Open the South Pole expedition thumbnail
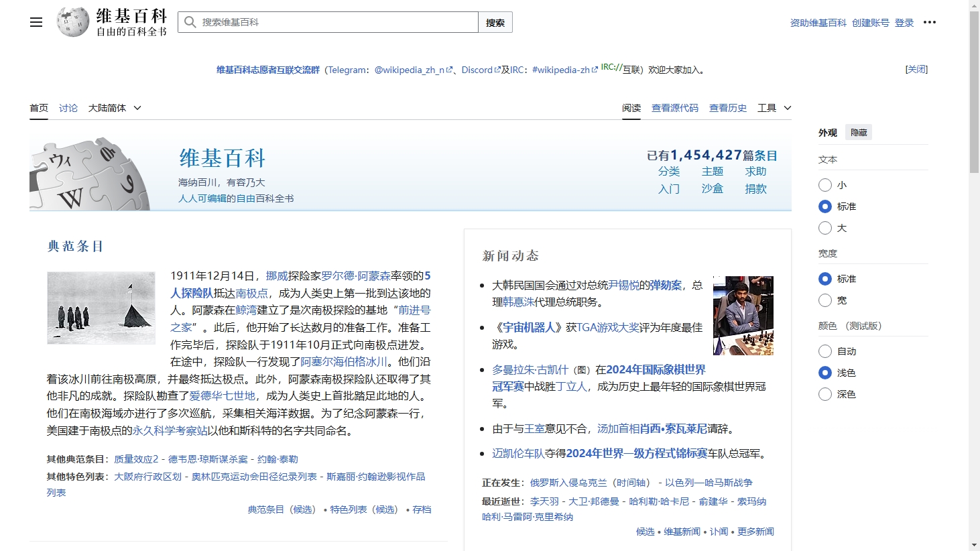The height and width of the screenshot is (551, 980). click(x=101, y=308)
